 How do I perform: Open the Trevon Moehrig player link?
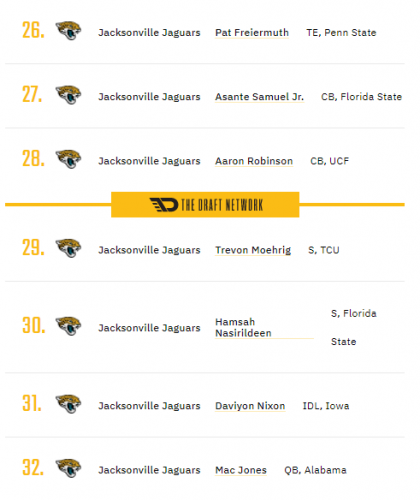[253, 250]
